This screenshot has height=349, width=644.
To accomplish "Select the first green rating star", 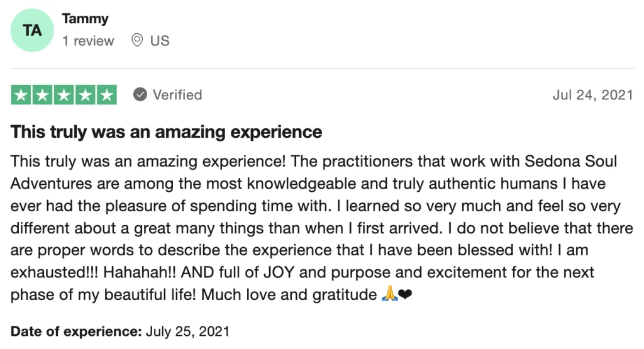I will pyautogui.click(x=21, y=95).
